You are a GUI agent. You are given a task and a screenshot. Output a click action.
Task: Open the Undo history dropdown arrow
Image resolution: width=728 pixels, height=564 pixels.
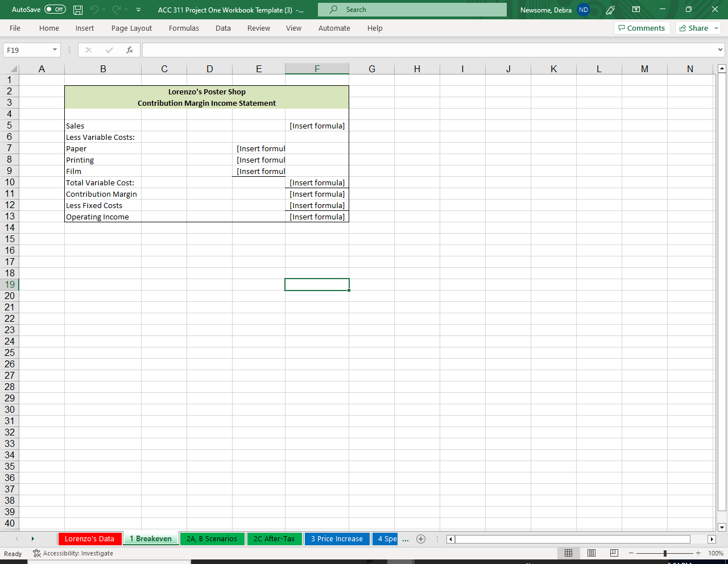[x=104, y=10]
